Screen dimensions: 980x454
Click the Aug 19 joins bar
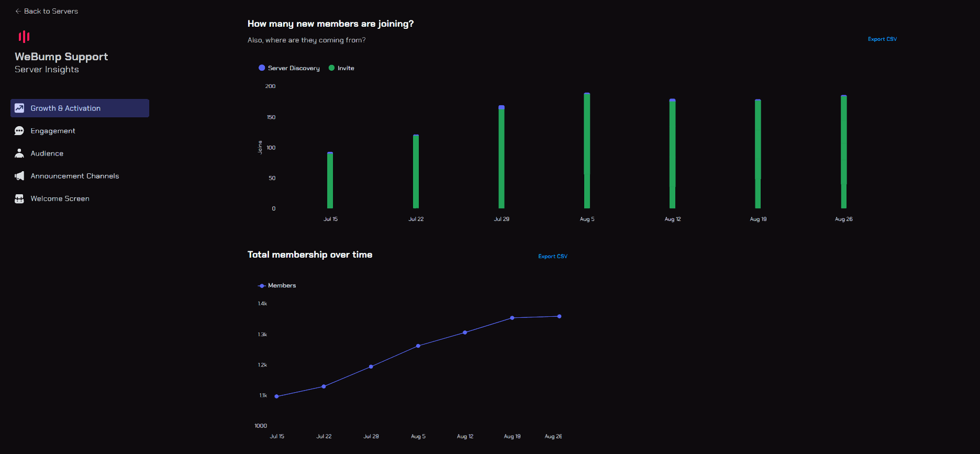[758, 154]
